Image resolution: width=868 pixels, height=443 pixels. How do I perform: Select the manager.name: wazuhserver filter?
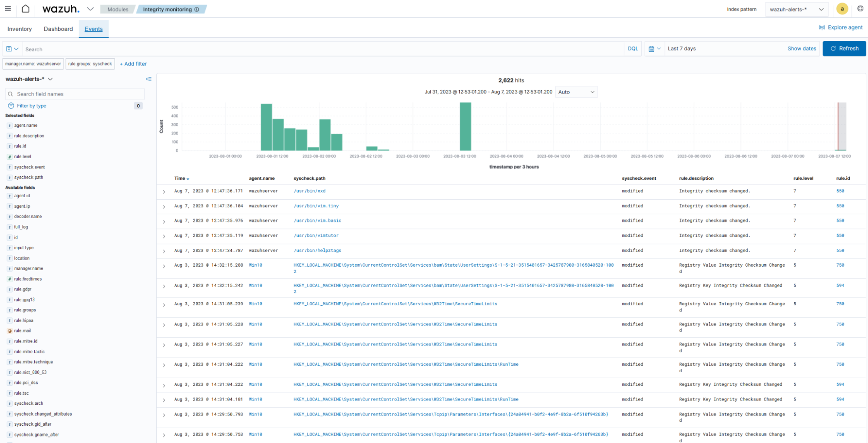(x=33, y=64)
